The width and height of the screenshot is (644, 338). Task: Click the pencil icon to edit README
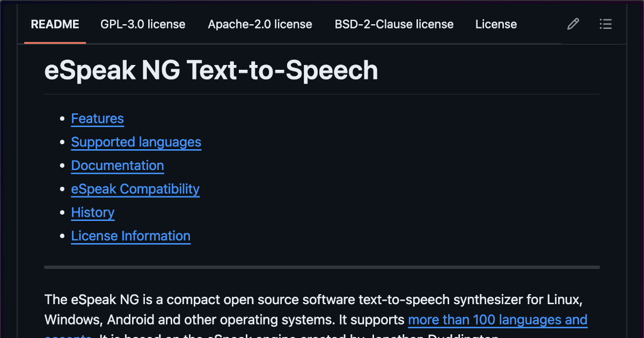[x=573, y=24]
